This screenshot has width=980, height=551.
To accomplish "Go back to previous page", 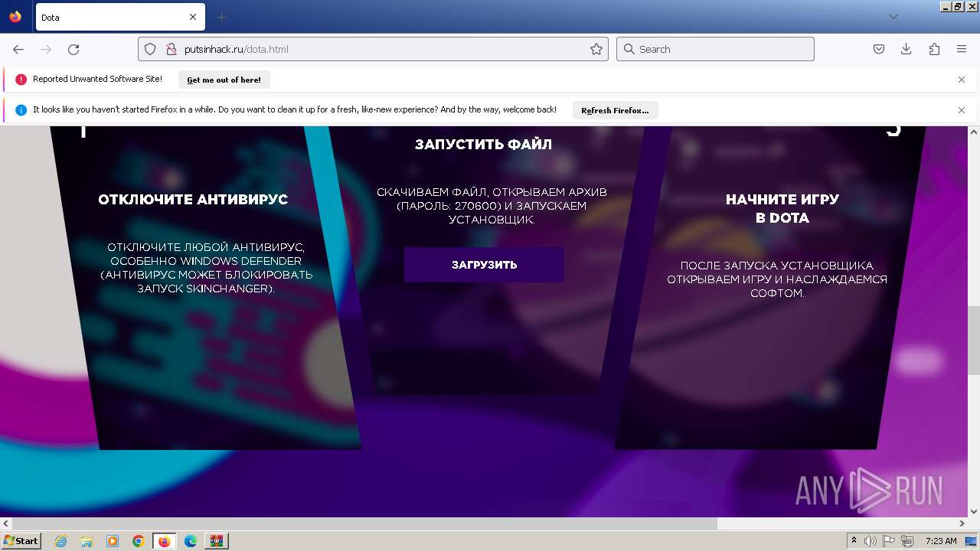I will [18, 49].
